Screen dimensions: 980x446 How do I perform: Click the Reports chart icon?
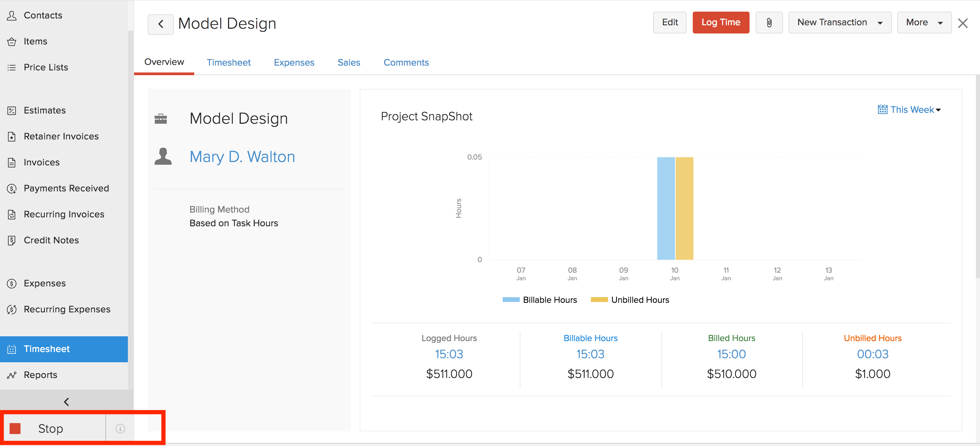12,375
